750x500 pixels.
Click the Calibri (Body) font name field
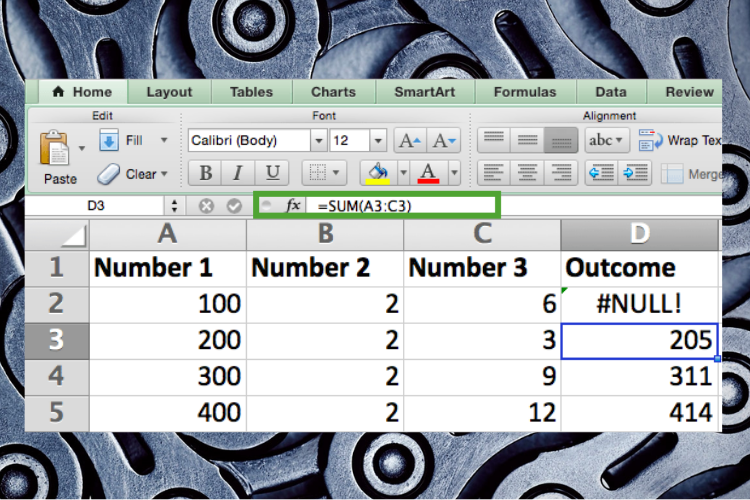click(249, 141)
